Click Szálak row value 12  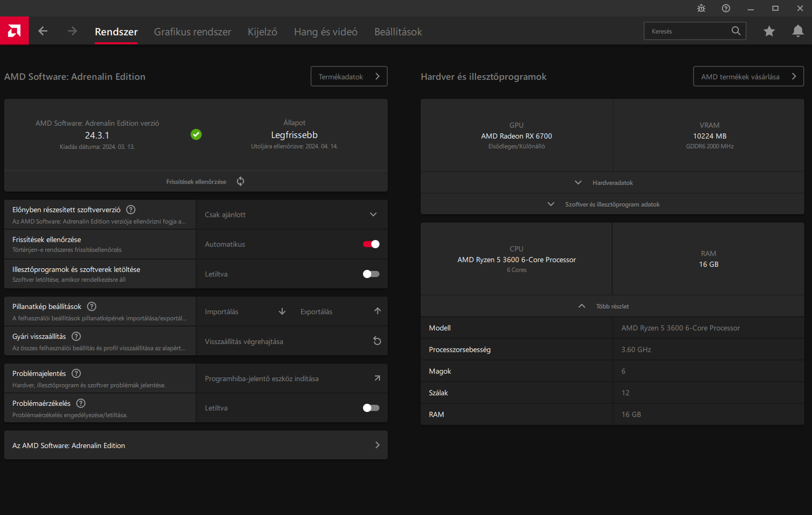click(x=625, y=393)
